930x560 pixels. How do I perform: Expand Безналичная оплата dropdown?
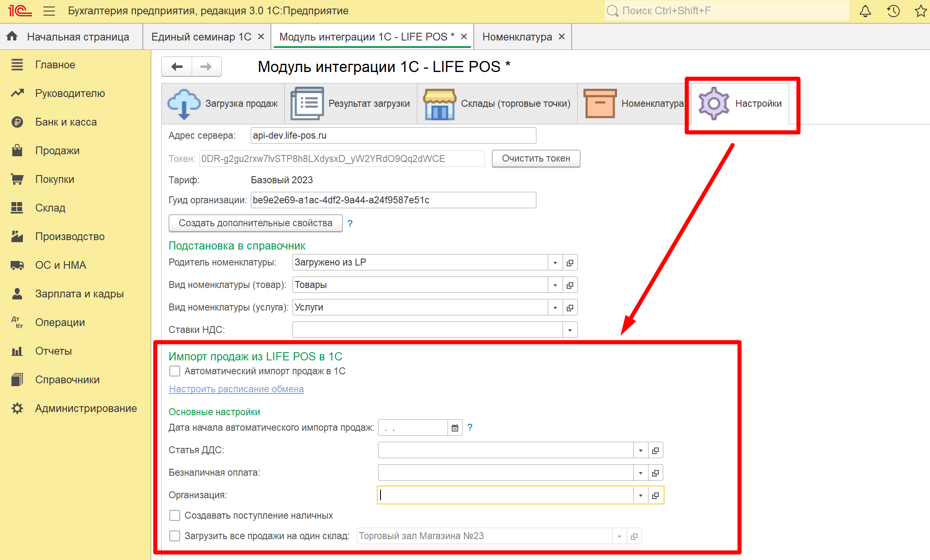[x=641, y=473]
